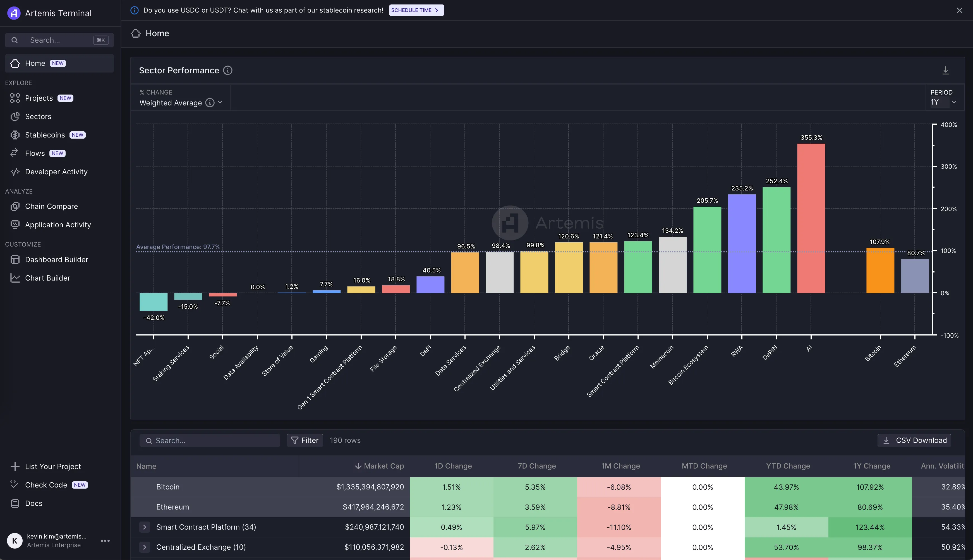Focus the table Search field
The width and height of the screenshot is (973, 560).
pos(210,440)
